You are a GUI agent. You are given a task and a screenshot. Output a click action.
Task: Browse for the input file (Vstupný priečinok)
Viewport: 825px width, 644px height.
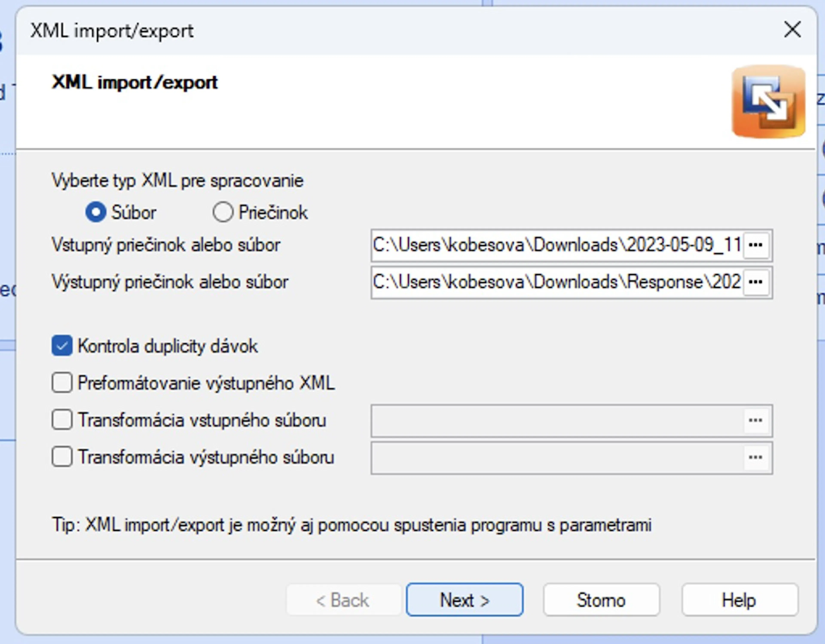click(756, 245)
